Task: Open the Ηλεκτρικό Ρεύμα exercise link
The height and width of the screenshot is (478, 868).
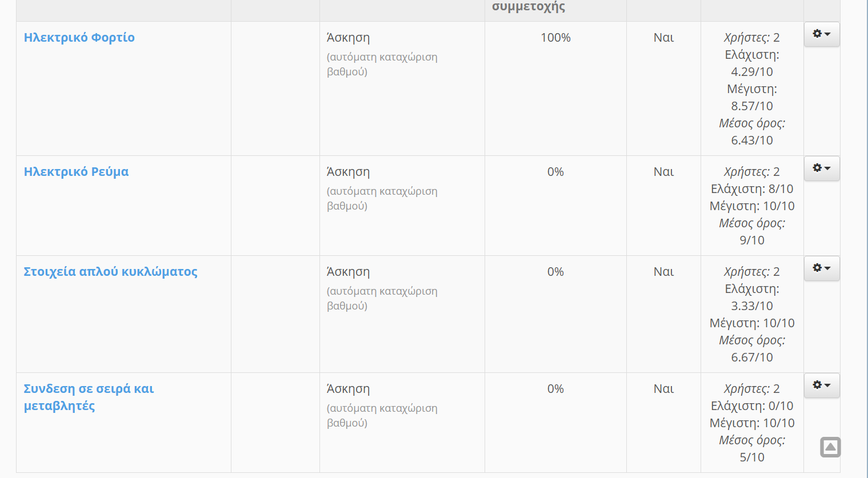Action: pyautogui.click(x=76, y=172)
